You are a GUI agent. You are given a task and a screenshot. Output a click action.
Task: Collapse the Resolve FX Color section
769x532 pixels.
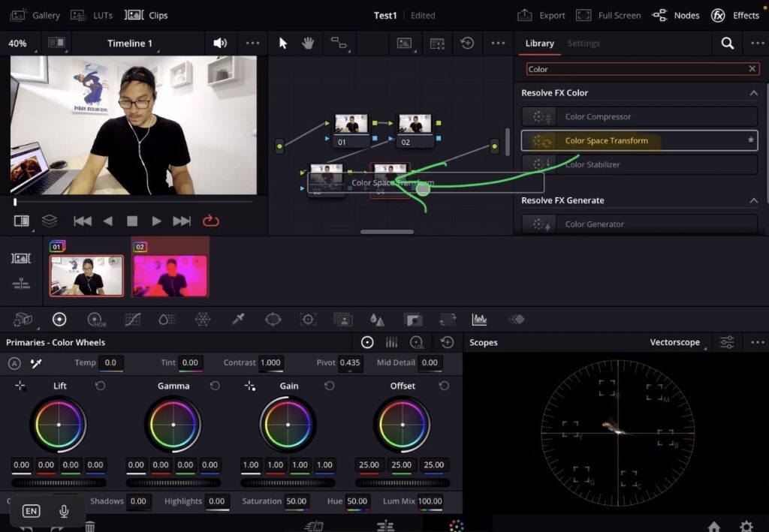coord(755,92)
